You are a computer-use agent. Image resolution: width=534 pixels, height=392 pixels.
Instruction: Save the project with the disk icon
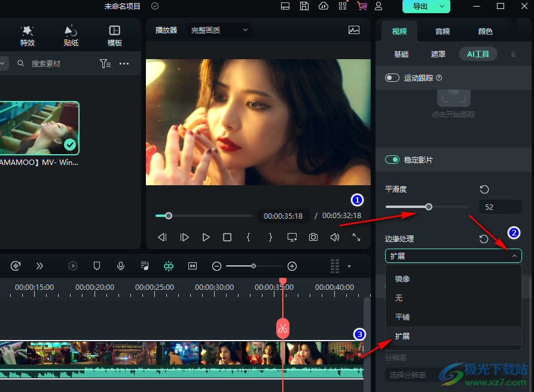click(x=304, y=6)
